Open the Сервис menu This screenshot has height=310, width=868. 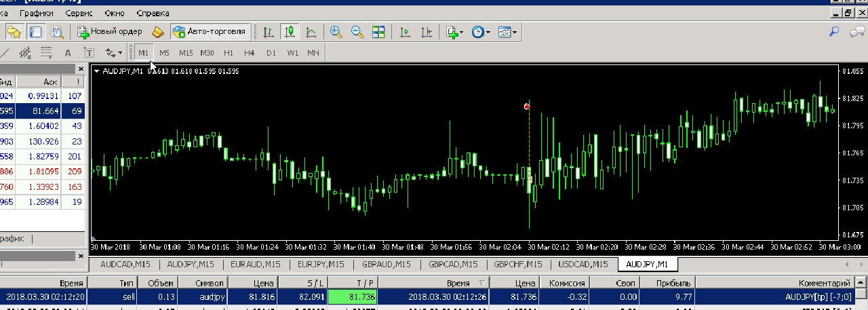(80, 13)
